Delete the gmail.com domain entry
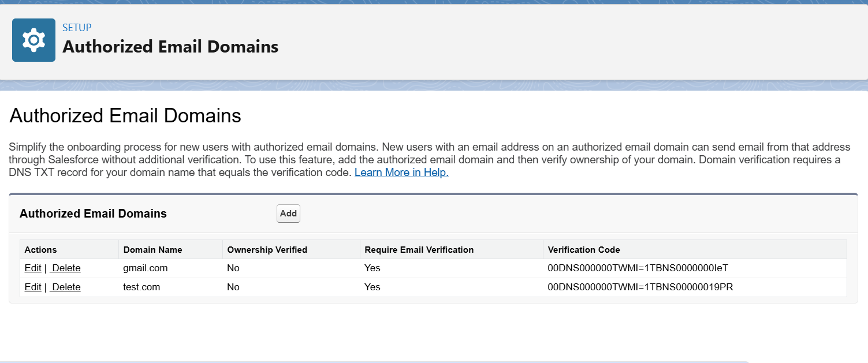Image resolution: width=868 pixels, height=363 pixels. [x=65, y=268]
